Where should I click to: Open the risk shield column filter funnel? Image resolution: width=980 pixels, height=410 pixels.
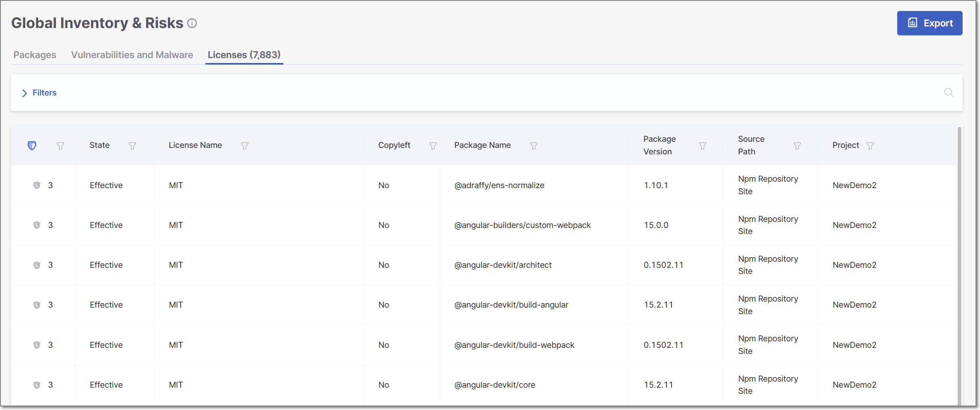coord(60,146)
